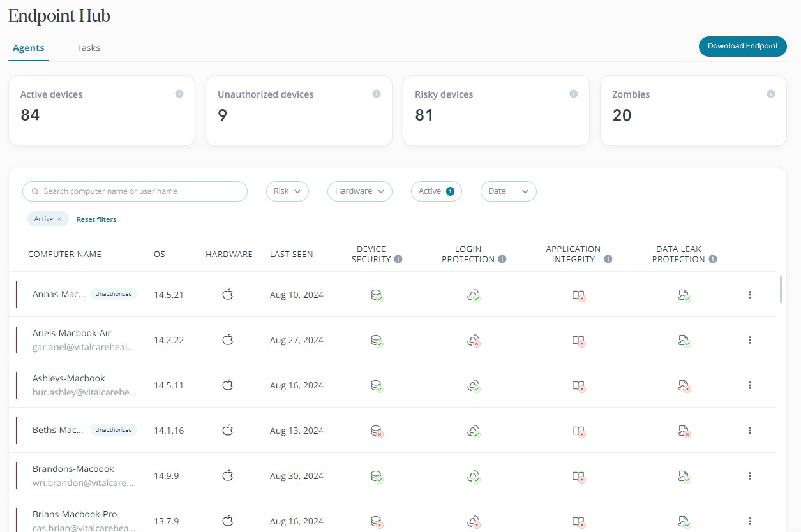Click the Aug 27, 2024 last seen date

[297, 340]
